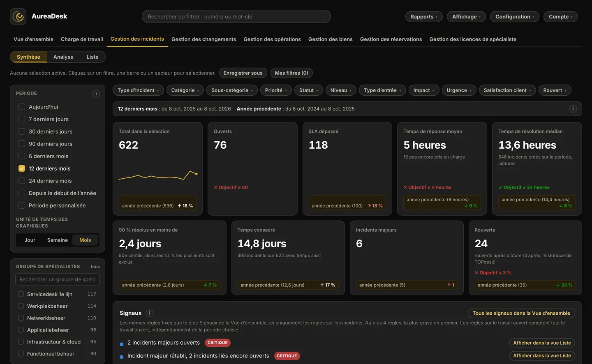Focus the main search or filter field
This screenshot has height=364, width=592.
236,17
